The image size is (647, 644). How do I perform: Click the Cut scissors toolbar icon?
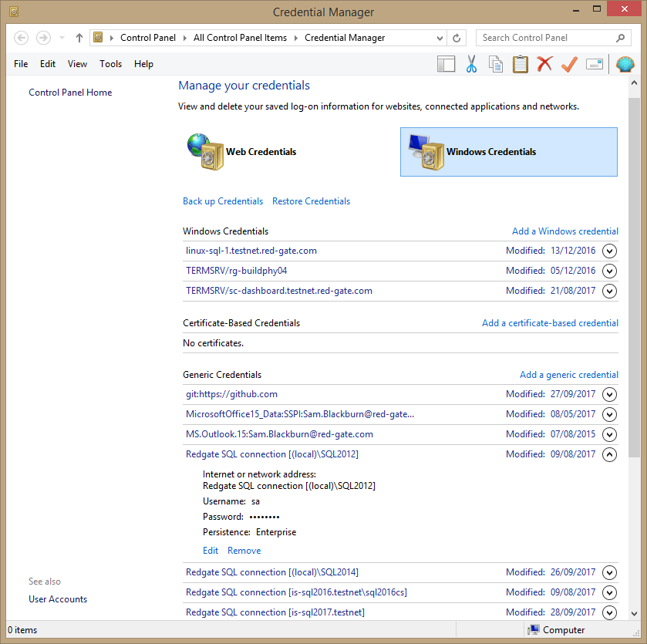[471, 64]
